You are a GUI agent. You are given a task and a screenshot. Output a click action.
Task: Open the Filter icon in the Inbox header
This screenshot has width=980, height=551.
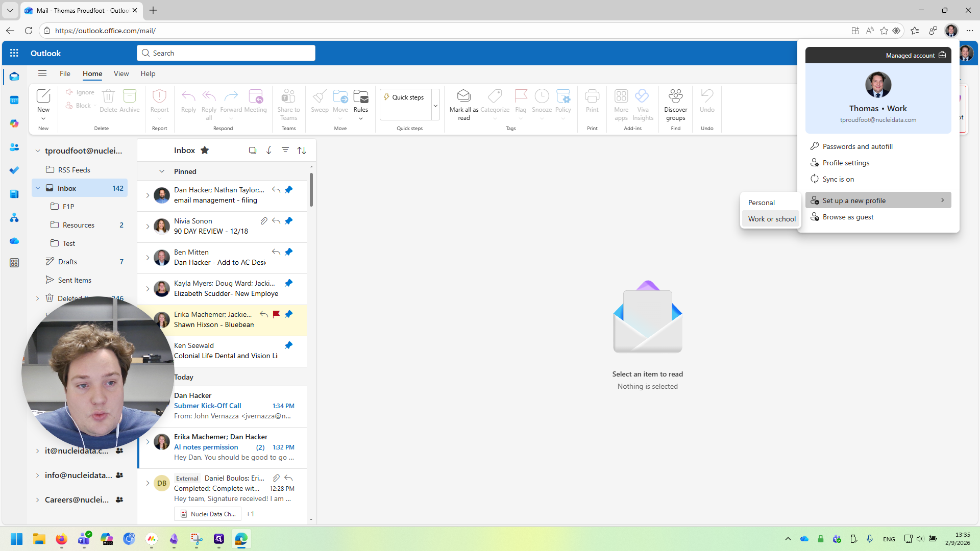(285, 150)
